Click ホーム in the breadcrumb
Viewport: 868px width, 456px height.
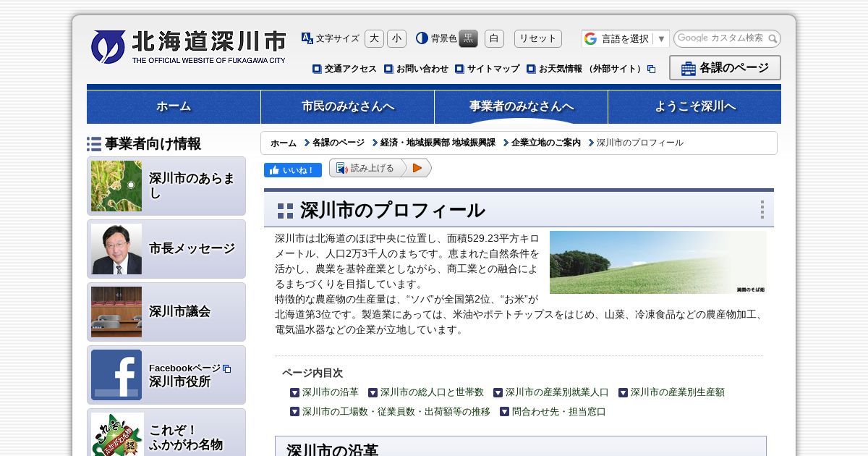point(284,143)
